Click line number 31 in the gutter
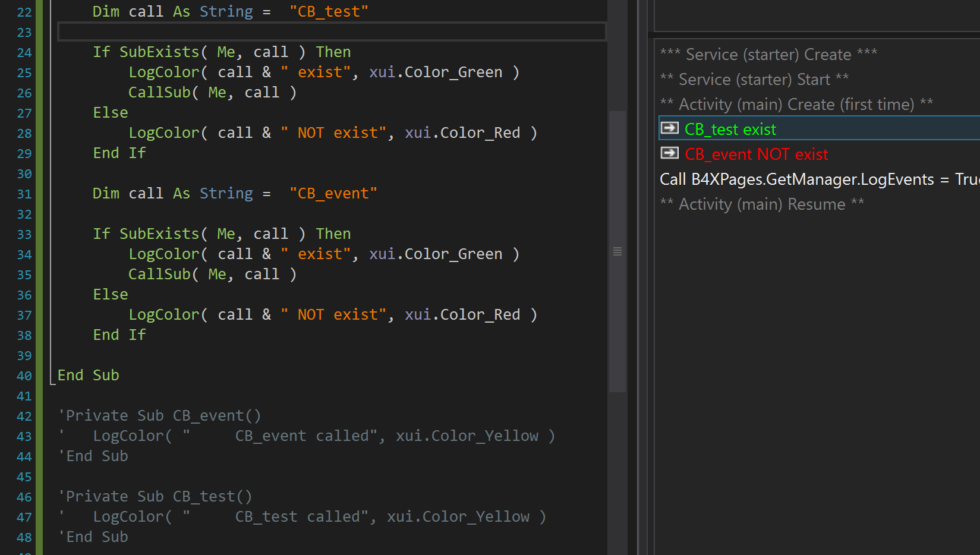Image resolution: width=980 pixels, height=555 pixels. [x=24, y=194]
